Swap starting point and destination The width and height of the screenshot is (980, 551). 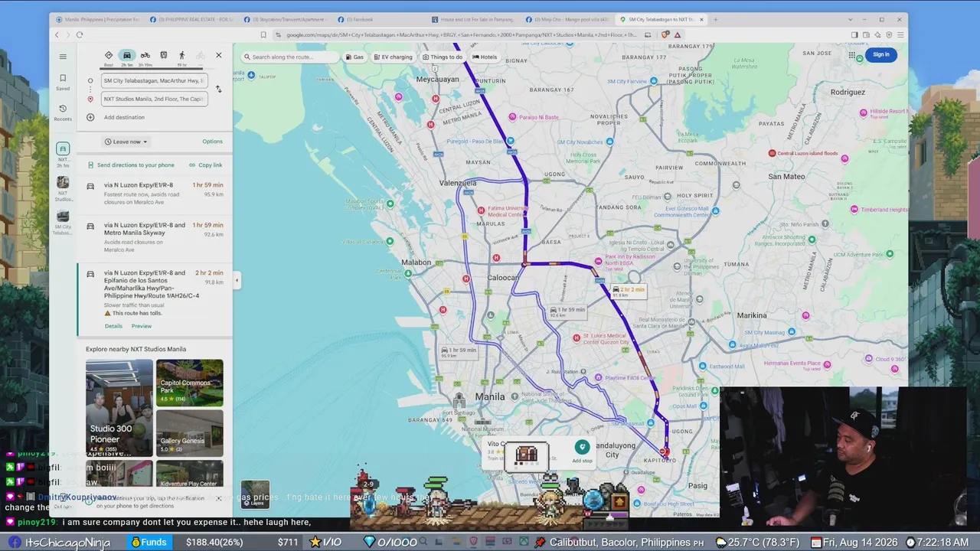pyautogui.click(x=218, y=90)
